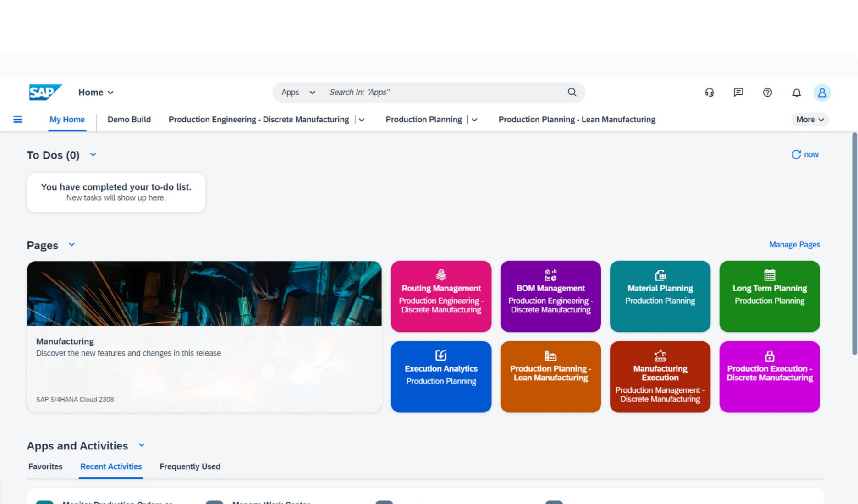The image size is (858, 504).
Task: Expand the Home dropdown menu
Action: click(96, 93)
